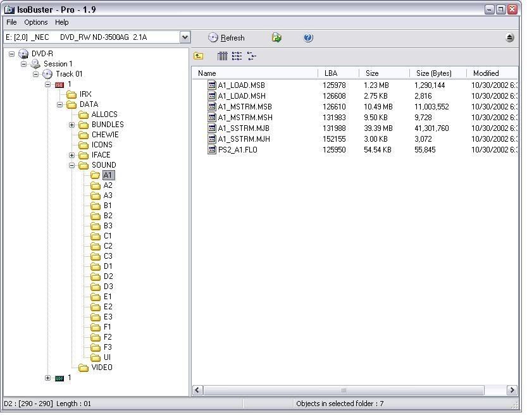Select the highlighted A1 folder label
The height and width of the screenshot is (420, 527).
coord(108,175)
